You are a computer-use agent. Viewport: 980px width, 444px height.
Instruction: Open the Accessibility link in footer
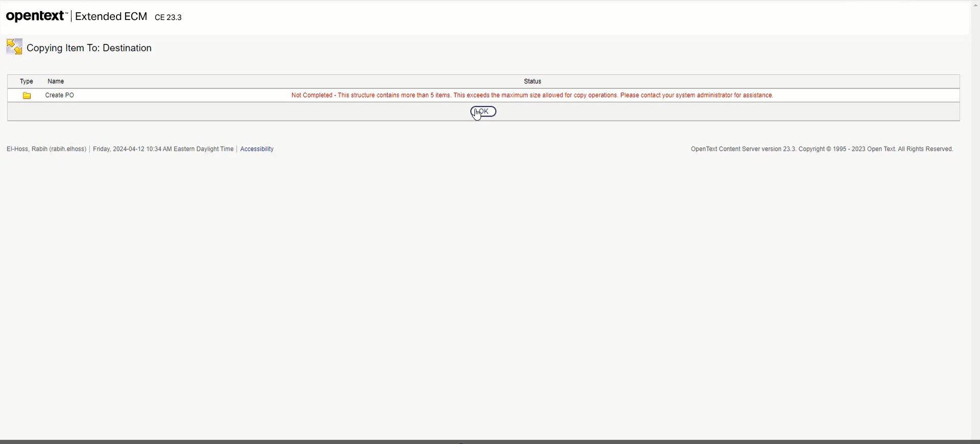click(257, 149)
